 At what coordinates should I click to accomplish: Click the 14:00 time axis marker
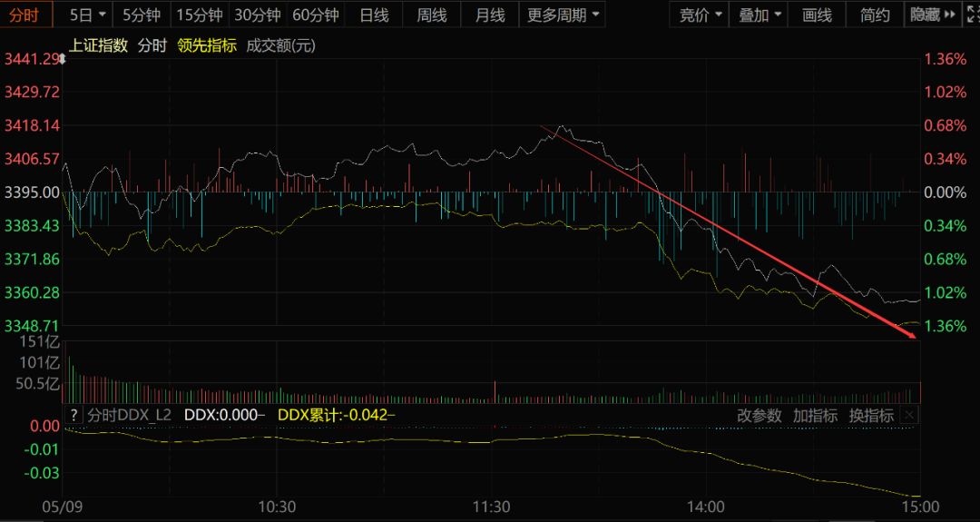pos(706,506)
